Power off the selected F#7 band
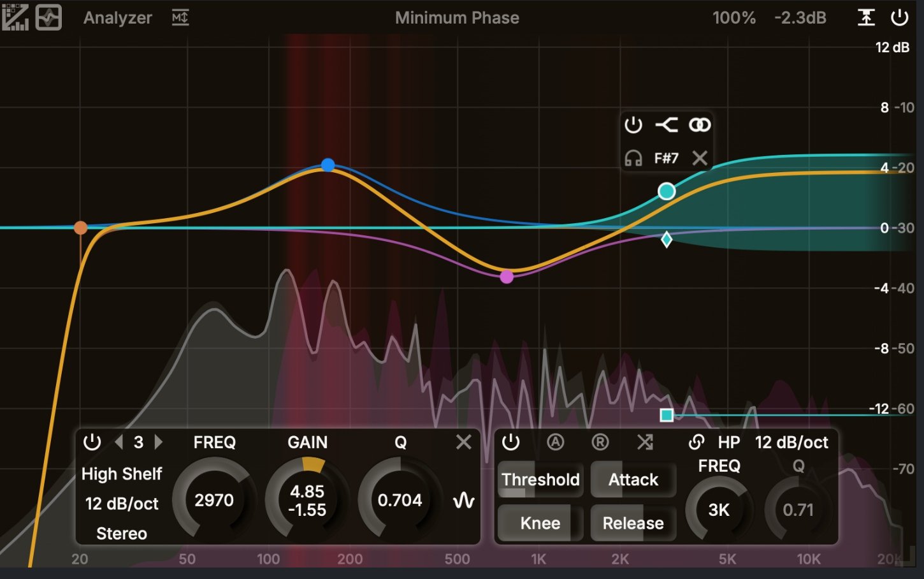924x579 pixels. click(634, 125)
